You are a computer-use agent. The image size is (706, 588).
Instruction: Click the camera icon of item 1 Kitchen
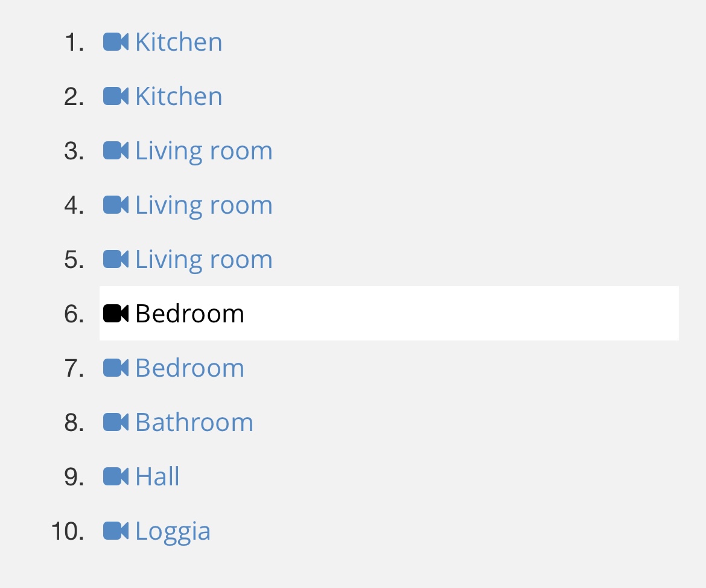click(x=116, y=42)
